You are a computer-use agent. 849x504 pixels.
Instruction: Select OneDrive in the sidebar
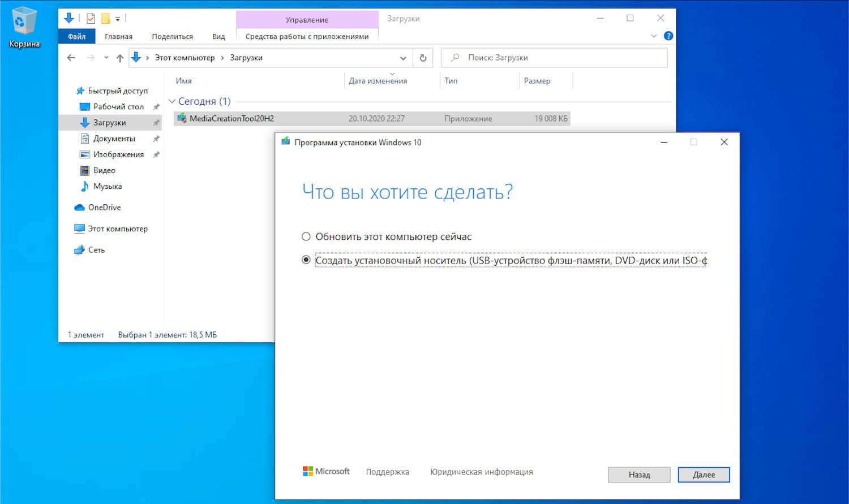104,207
